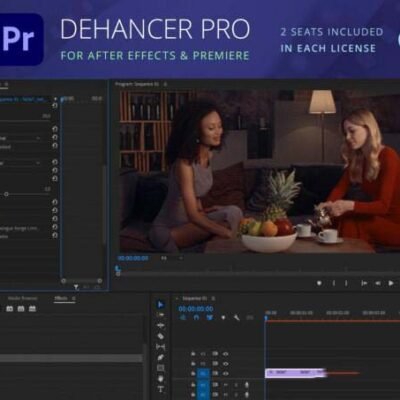Screen dimensions: 400x400
Task: Open the Program monitor zoom level dropdown
Action: pos(172,258)
